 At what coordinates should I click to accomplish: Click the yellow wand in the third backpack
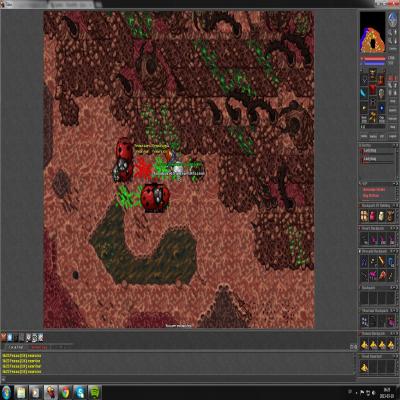pos(382,261)
